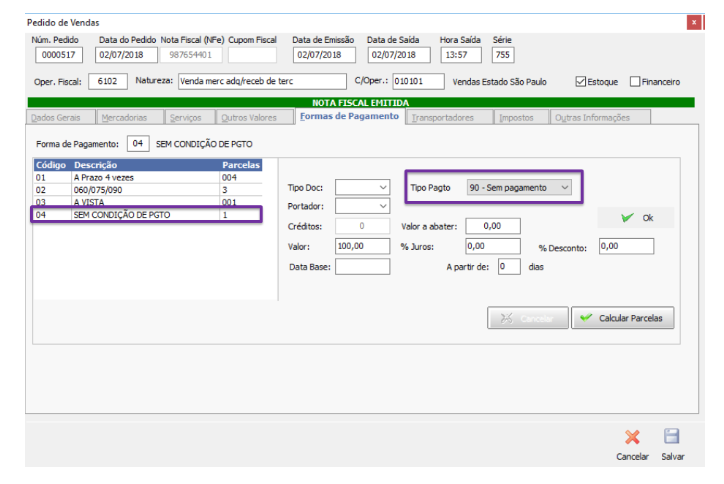Select row 01 A Prazo 4 vezes
The height and width of the screenshot is (484, 724).
click(148, 177)
